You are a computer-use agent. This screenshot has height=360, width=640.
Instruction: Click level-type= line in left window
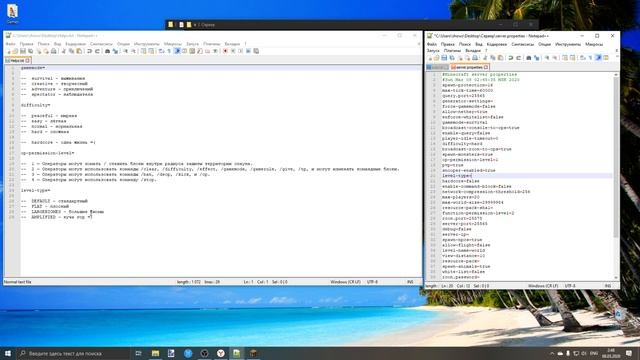[36, 190]
